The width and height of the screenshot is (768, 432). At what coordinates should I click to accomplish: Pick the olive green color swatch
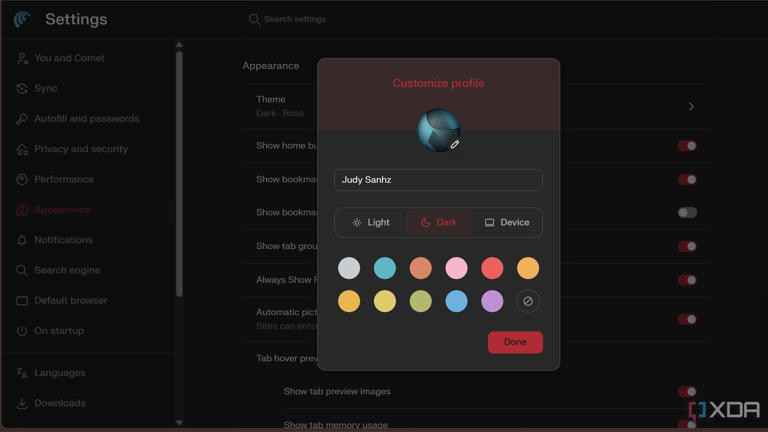click(x=420, y=301)
